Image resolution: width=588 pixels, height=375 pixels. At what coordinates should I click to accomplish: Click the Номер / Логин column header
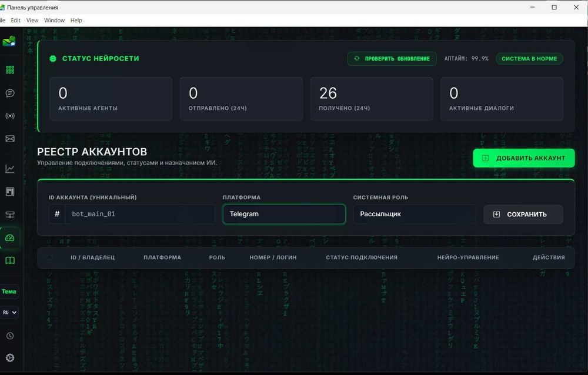coord(273,257)
